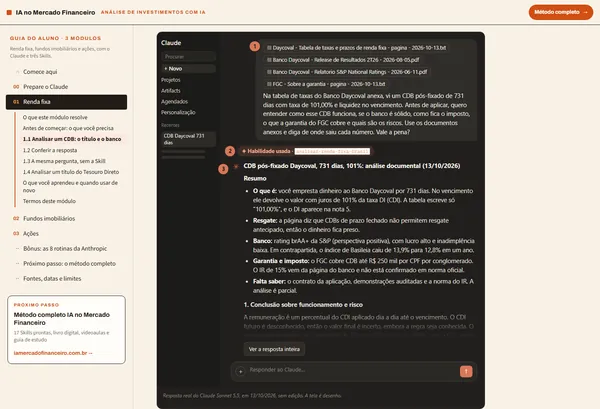Click the send arrow button in reply box
The height and width of the screenshot is (409, 600).
pos(466,371)
